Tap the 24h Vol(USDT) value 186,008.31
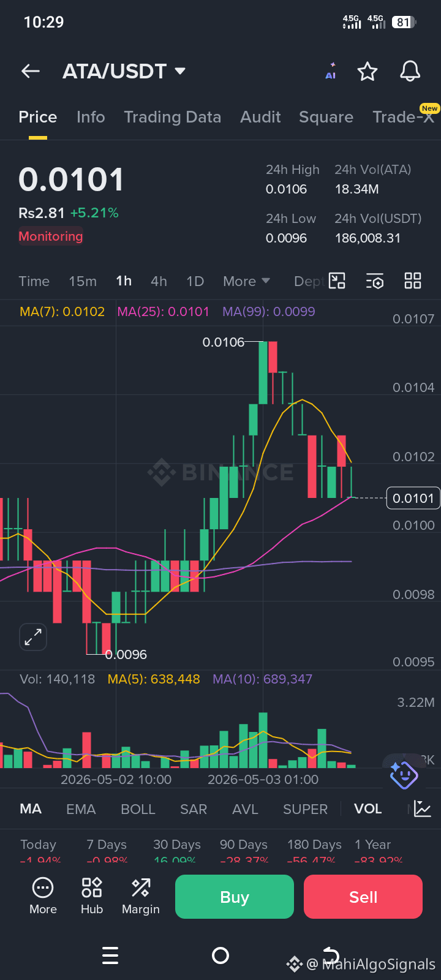The image size is (441, 980). [x=367, y=238]
